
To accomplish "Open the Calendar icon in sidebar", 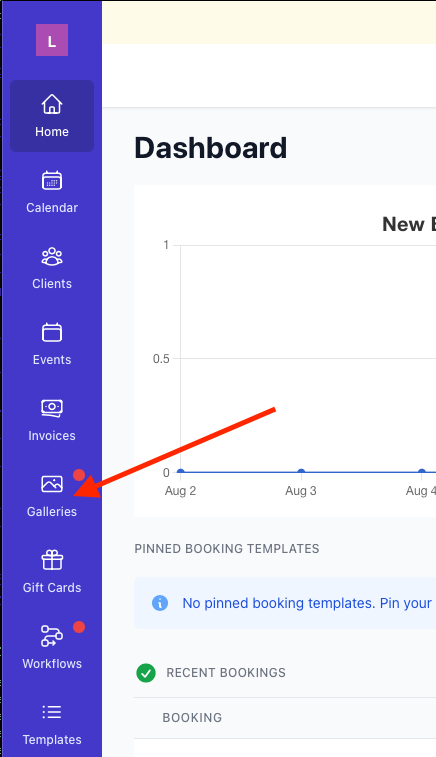I will 52,181.
